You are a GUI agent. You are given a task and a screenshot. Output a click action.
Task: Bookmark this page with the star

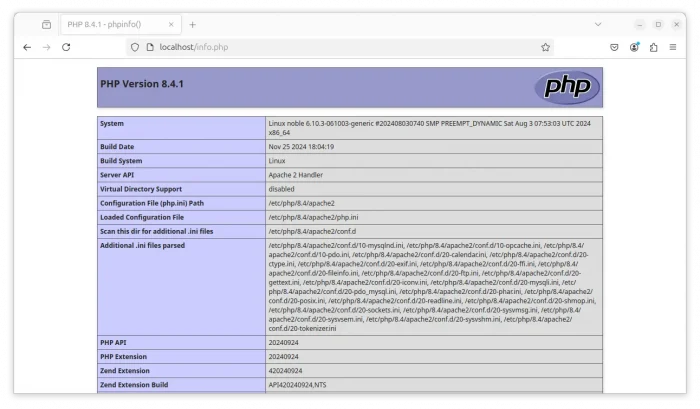545,47
